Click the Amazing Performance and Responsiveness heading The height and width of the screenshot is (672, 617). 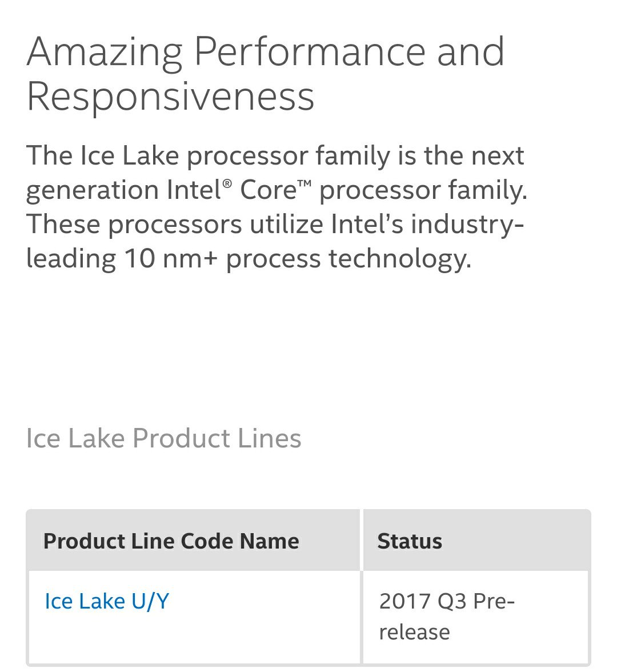pyautogui.click(x=265, y=74)
